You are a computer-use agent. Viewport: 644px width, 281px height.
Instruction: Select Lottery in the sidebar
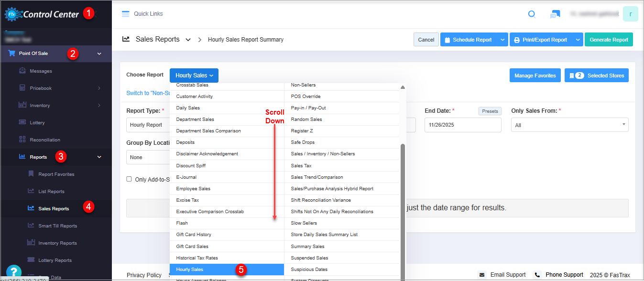pyautogui.click(x=37, y=123)
